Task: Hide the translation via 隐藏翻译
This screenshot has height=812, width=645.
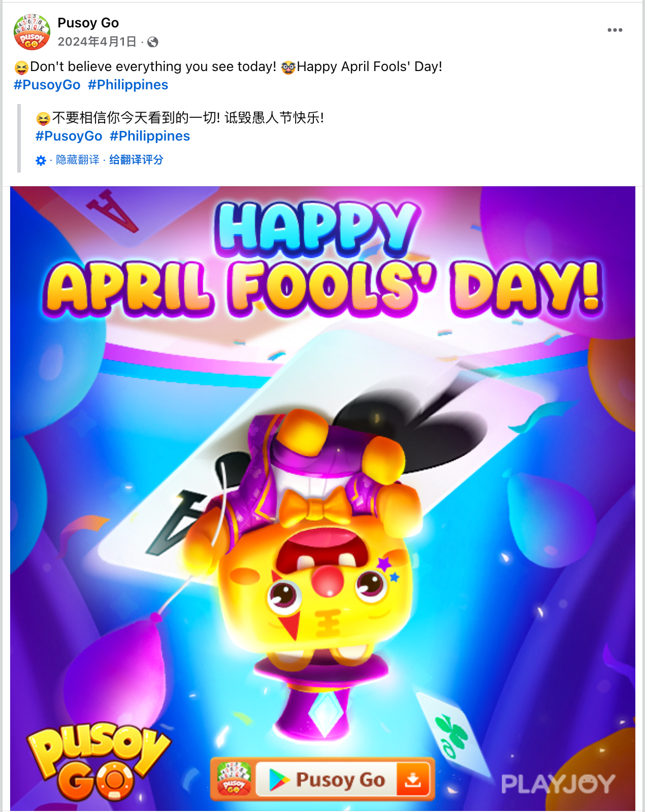Action: [78, 160]
